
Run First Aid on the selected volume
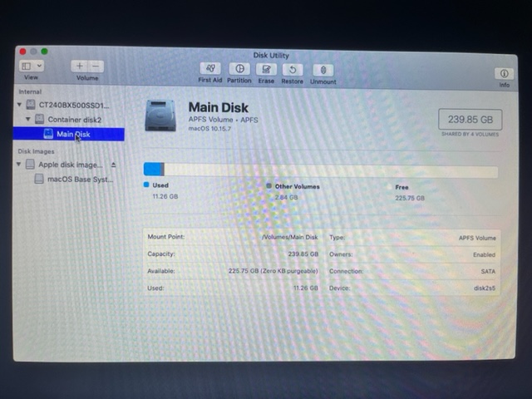(x=210, y=69)
